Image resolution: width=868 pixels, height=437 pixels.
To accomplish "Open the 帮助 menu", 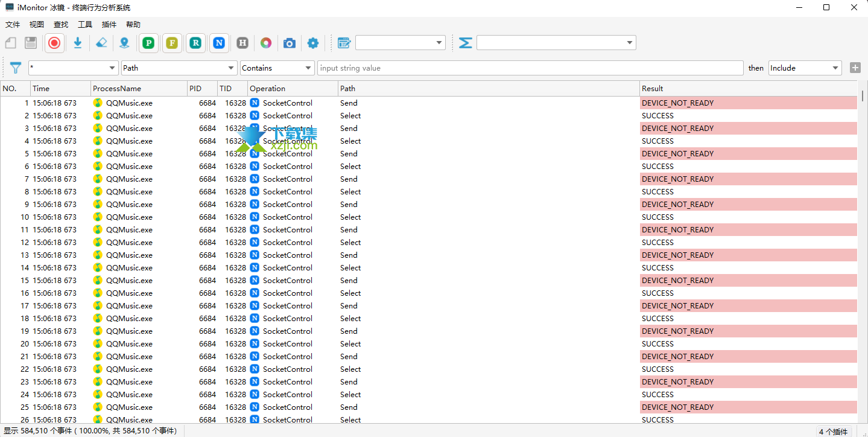I will [133, 25].
